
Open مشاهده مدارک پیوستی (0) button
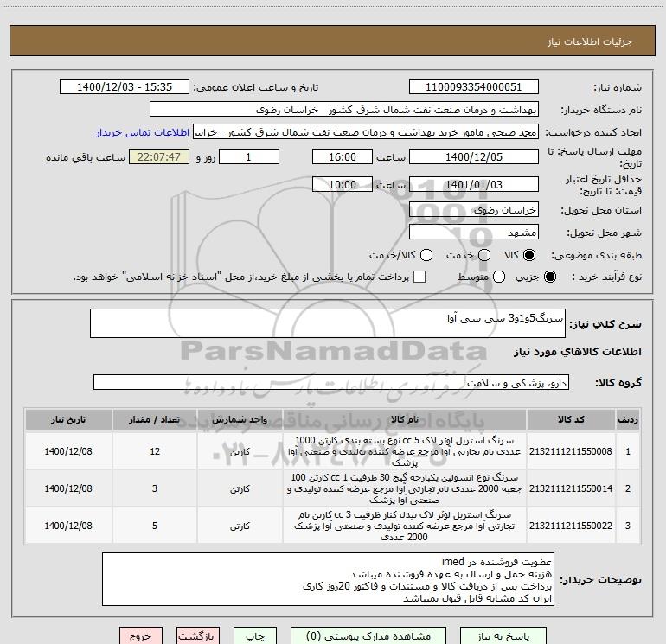(368, 636)
